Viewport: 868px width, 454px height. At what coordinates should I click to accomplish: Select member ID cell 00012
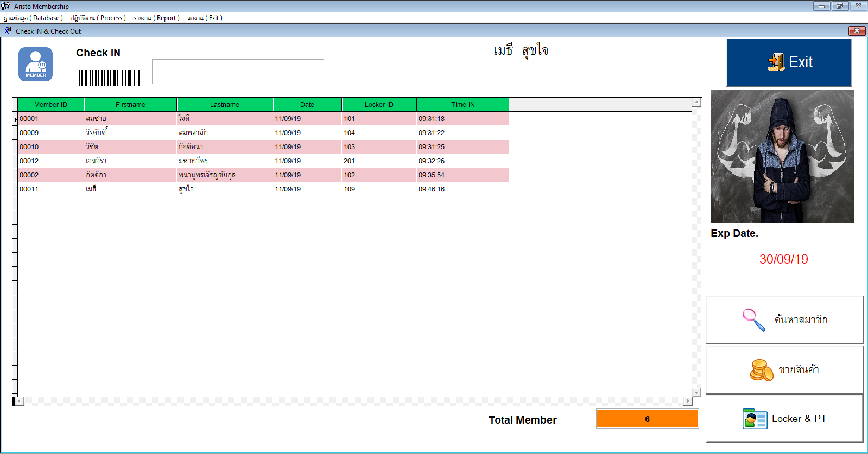(51, 161)
